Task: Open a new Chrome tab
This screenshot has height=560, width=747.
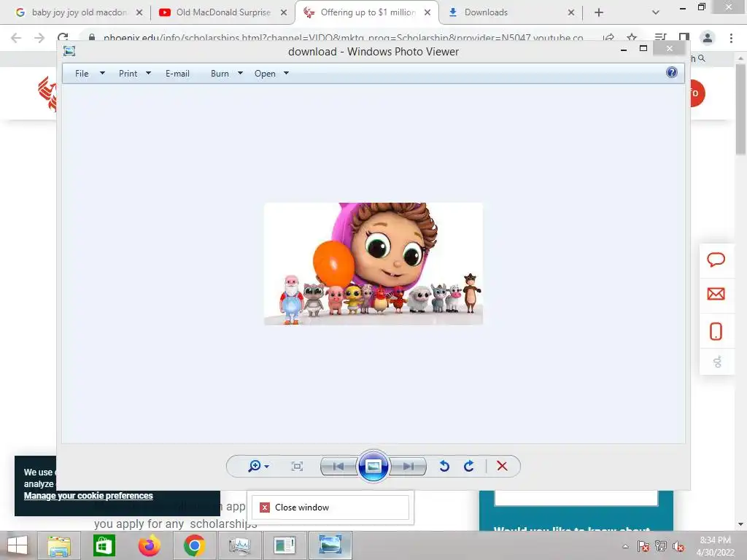Action: coord(599,12)
